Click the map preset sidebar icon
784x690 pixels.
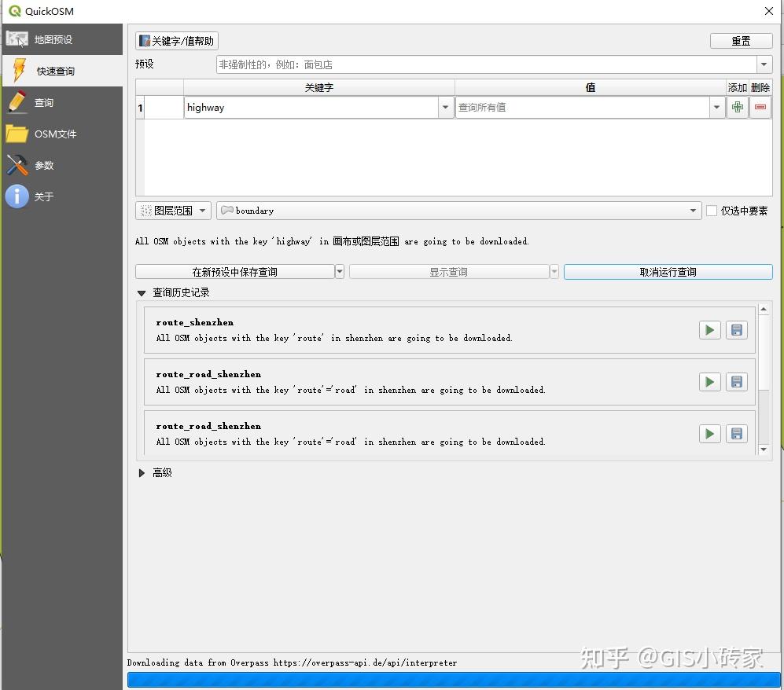(x=17, y=39)
